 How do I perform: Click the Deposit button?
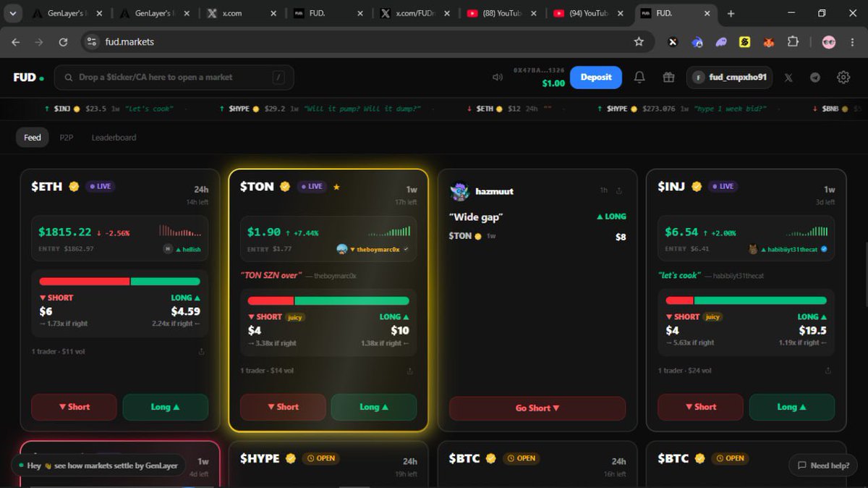coord(596,77)
